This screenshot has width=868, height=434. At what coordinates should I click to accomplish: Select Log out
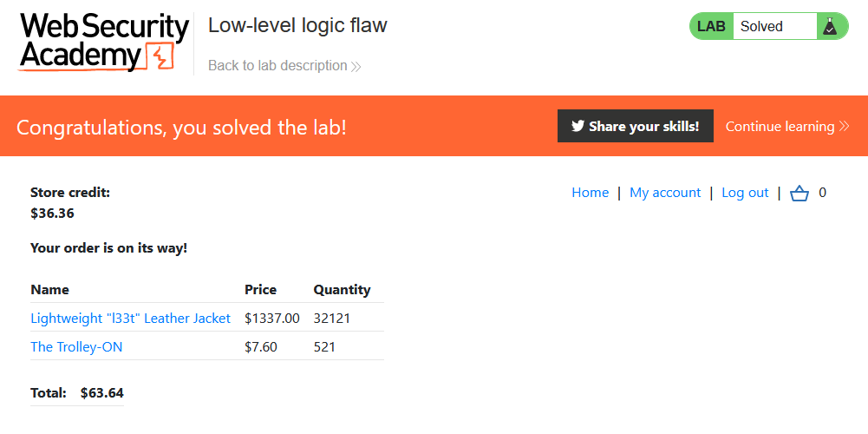pos(745,193)
